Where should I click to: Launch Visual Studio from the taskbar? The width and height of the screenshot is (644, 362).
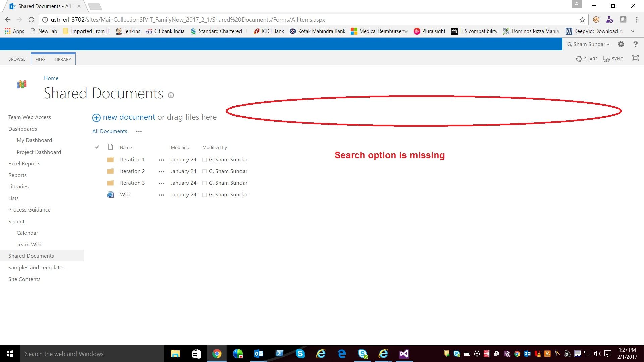404,354
